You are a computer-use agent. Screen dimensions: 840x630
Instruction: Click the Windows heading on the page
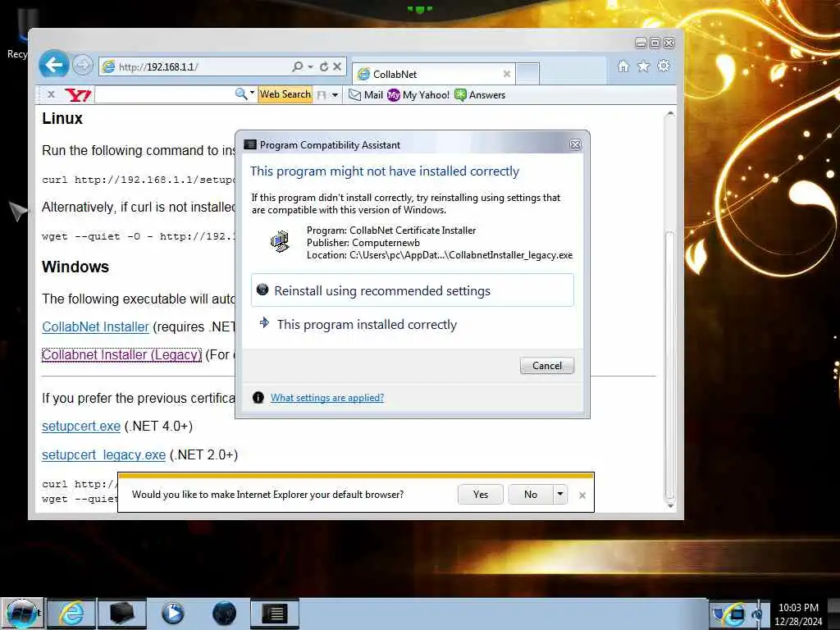click(75, 267)
